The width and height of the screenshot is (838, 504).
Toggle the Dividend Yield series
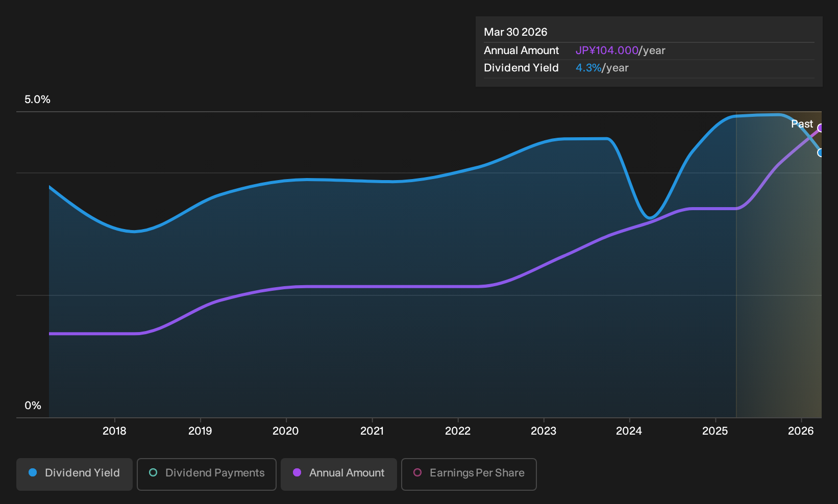click(75, 474)
